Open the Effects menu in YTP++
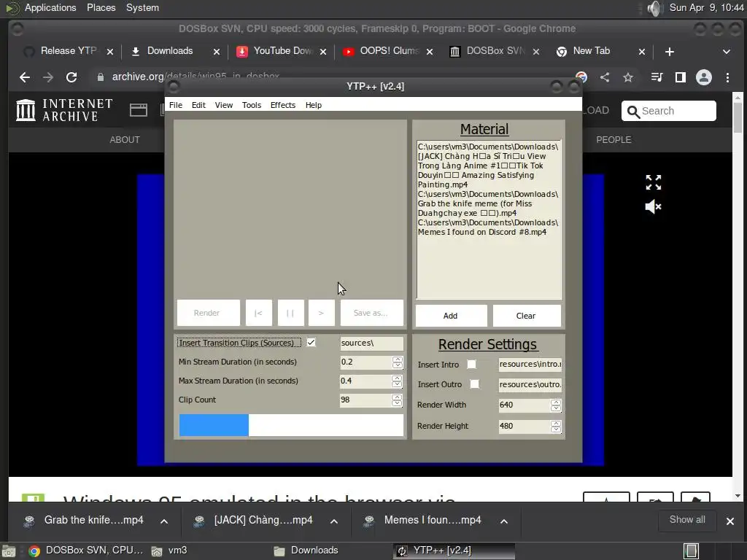747x560 pixels. pyautogui.click(x=282, y=105)
